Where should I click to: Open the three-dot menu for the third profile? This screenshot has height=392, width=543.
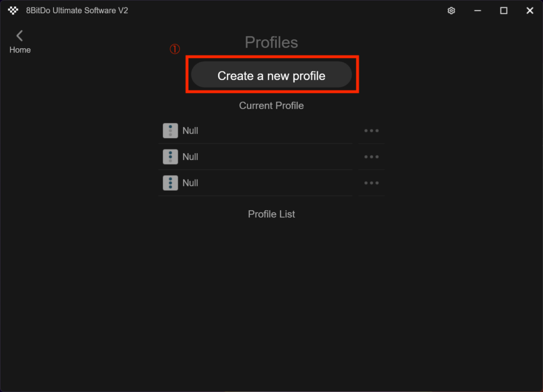point(371,183)
